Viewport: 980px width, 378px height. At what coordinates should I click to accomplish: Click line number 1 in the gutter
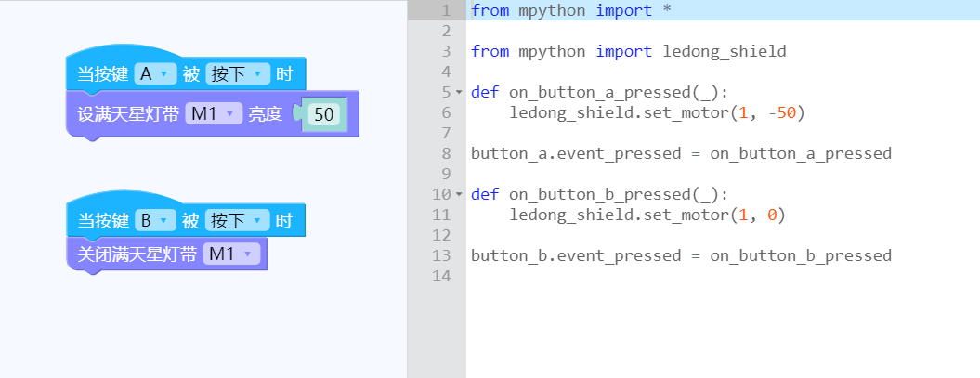[x=444, y=10]
